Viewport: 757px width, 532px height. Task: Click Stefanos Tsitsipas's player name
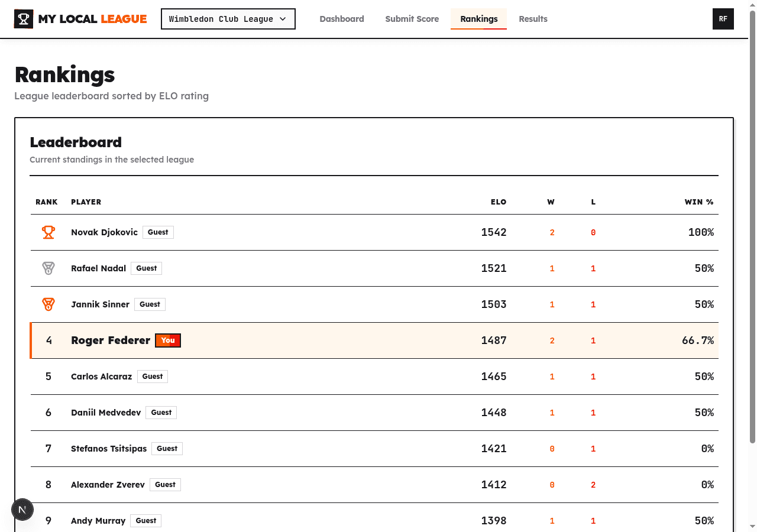108,448
